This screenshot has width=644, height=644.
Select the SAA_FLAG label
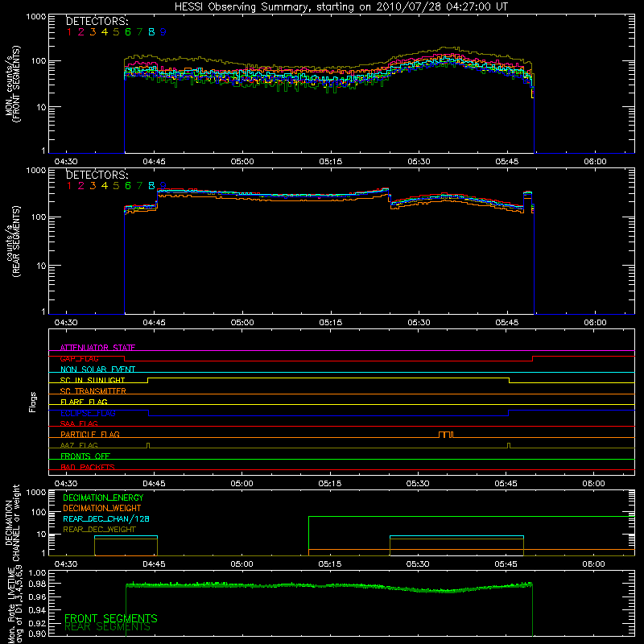tap(79, 423)
